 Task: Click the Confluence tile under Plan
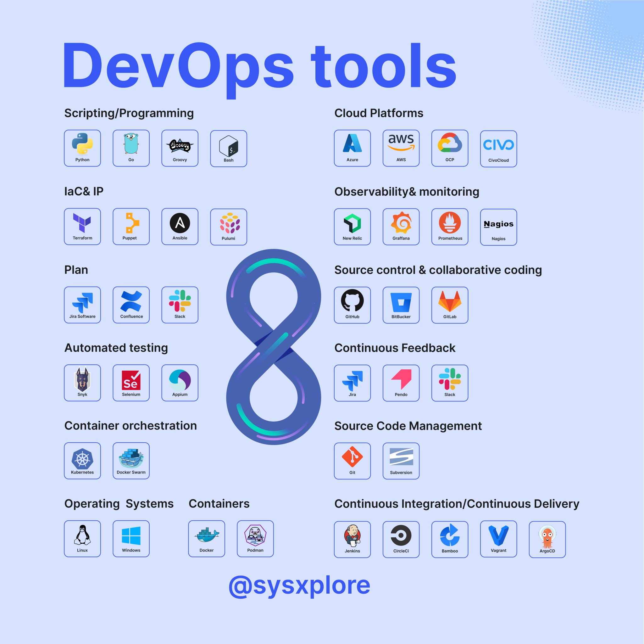tap(131, 305)
